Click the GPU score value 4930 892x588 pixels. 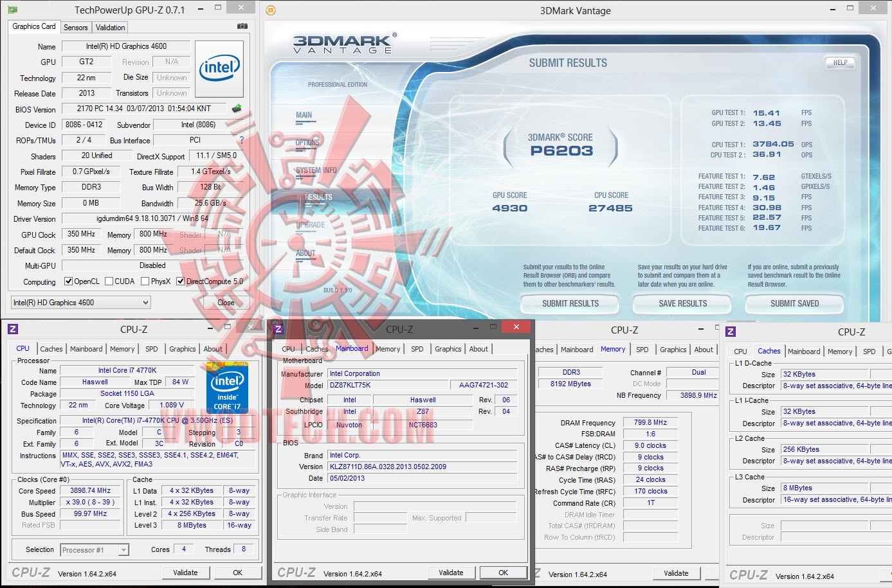point(509,208)
